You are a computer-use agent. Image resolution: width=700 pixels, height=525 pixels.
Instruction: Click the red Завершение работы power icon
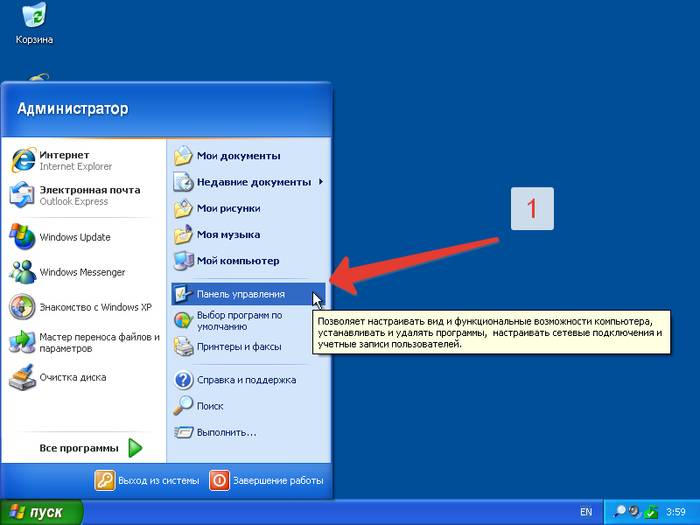click(220, 480)
